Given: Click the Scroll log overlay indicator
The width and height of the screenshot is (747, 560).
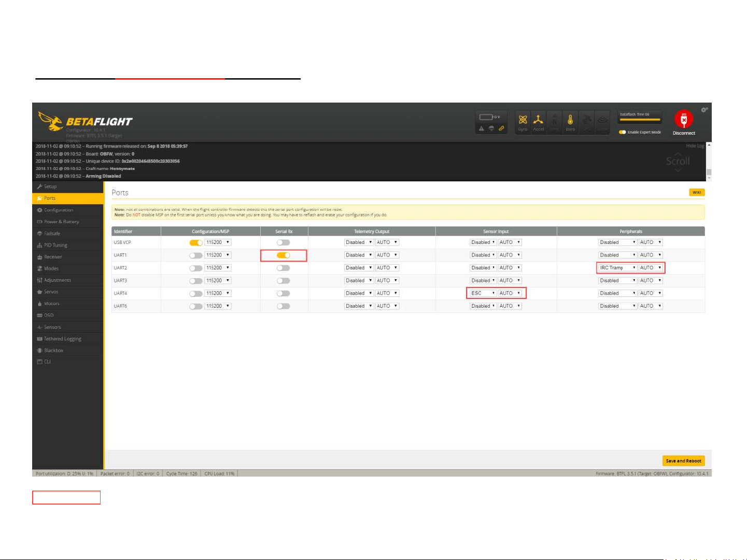Looking at the screenshot, I should pos(678,162).
